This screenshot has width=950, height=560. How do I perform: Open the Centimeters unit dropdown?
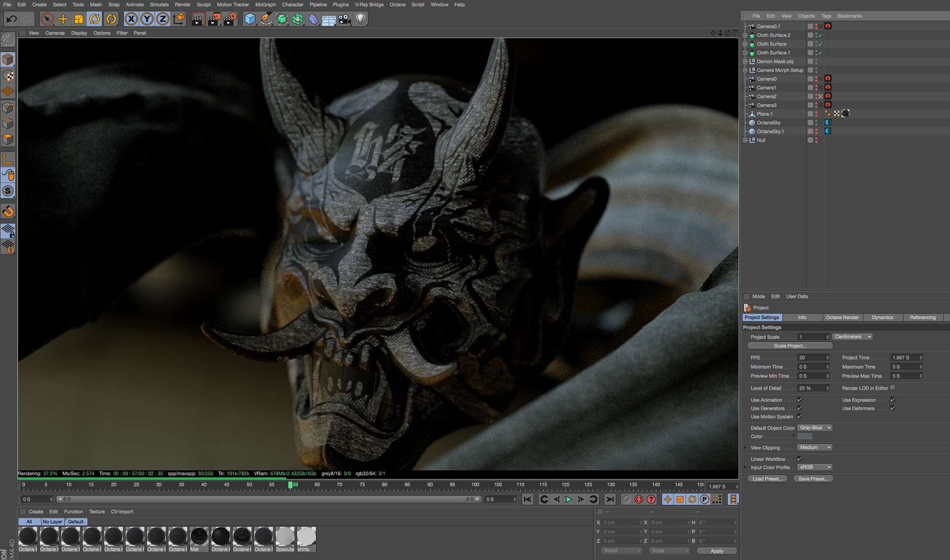(x=853, y=337)
